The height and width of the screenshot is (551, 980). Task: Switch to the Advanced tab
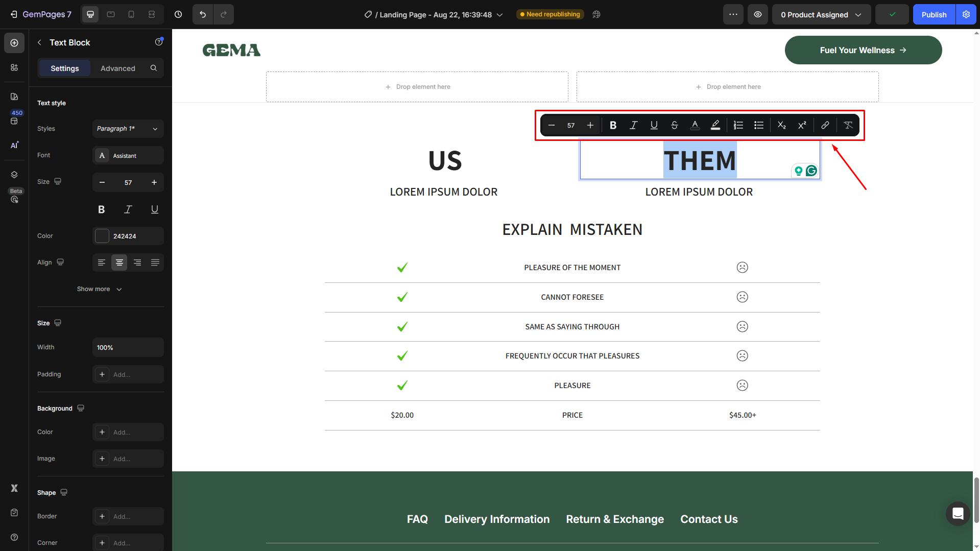[x=118, y=68]
